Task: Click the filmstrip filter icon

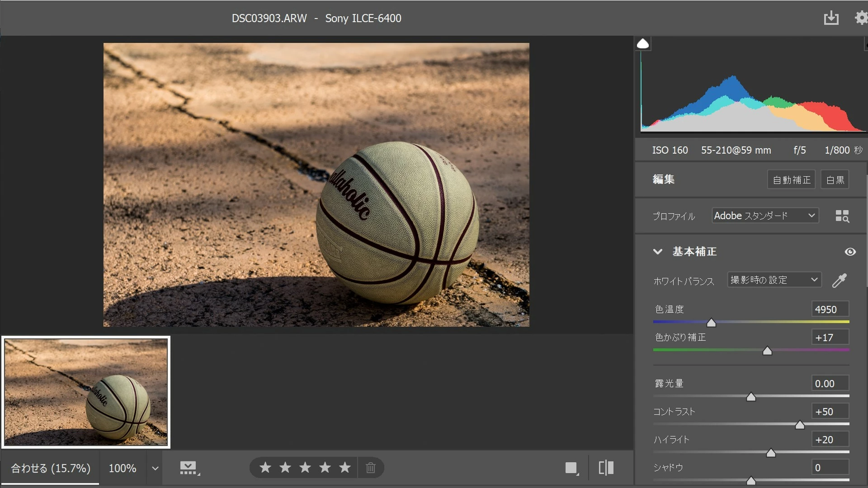Action: pos(189,468)
